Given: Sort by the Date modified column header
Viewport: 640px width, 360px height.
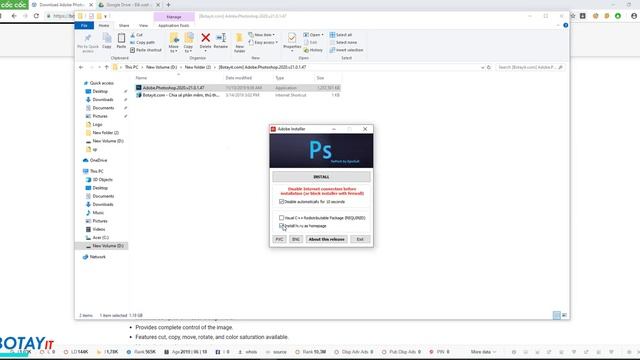Looking at the screenshot, I should [x=239, y=78].
